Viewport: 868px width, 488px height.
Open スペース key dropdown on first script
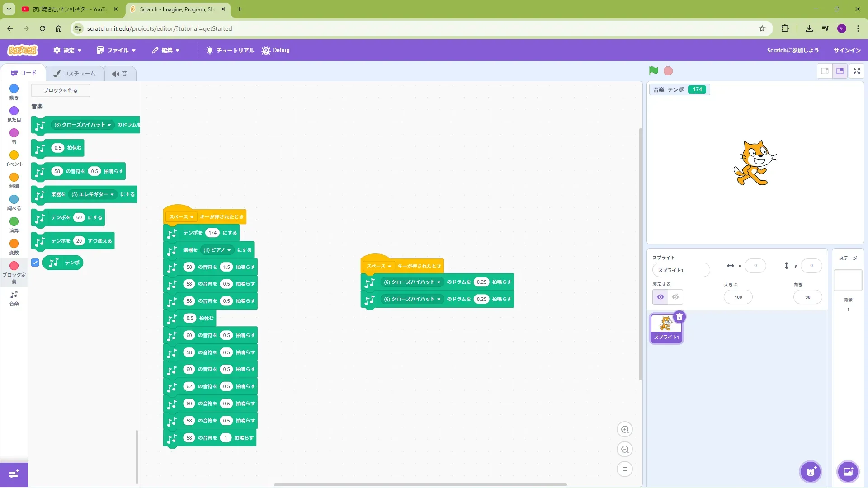pyautogui.click(x=181, y=217)
